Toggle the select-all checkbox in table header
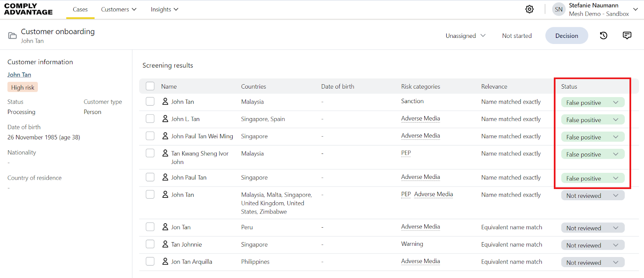644x278 pixels. (x=150, y=86)
